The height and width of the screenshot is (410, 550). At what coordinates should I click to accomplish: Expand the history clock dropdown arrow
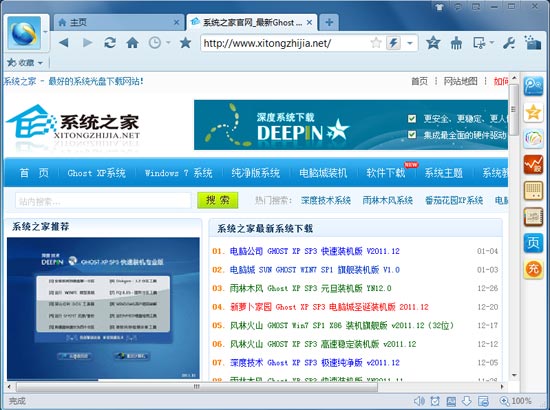[168, 43]
